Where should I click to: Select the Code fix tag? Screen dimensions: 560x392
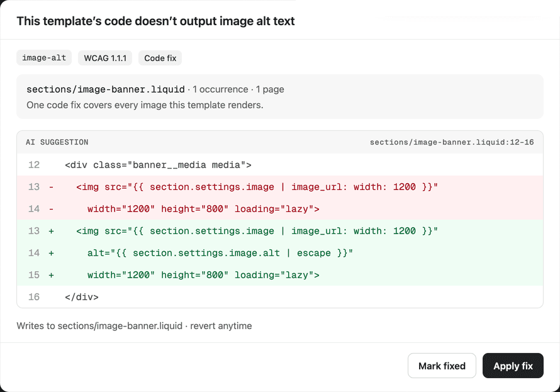[160, 58]
